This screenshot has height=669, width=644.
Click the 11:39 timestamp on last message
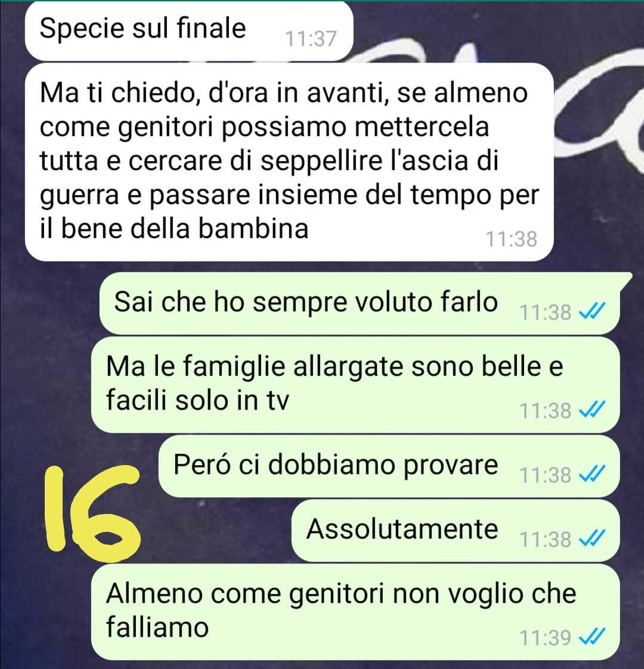coord(546,638)
